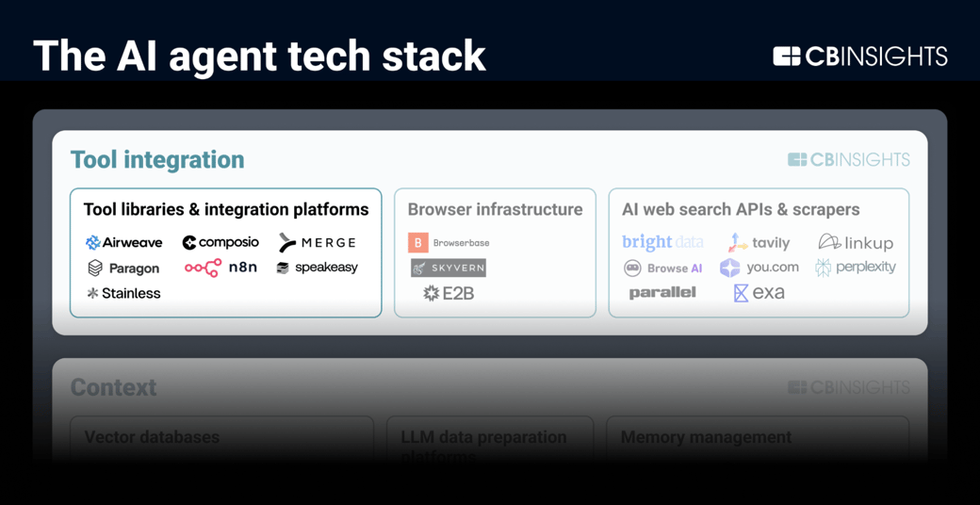Click the Speakeasy logo
This screenshot has width=980, height=505.
(317, 268)
